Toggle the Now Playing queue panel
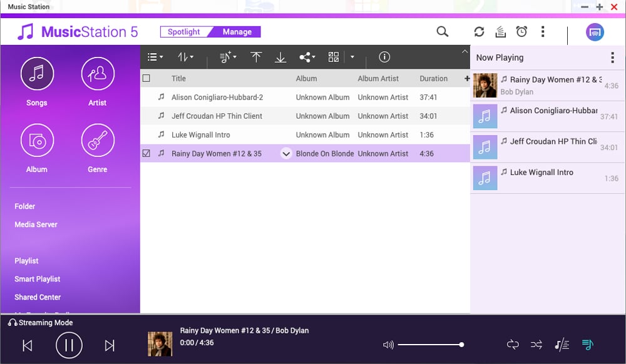 (x=587, y=345)
